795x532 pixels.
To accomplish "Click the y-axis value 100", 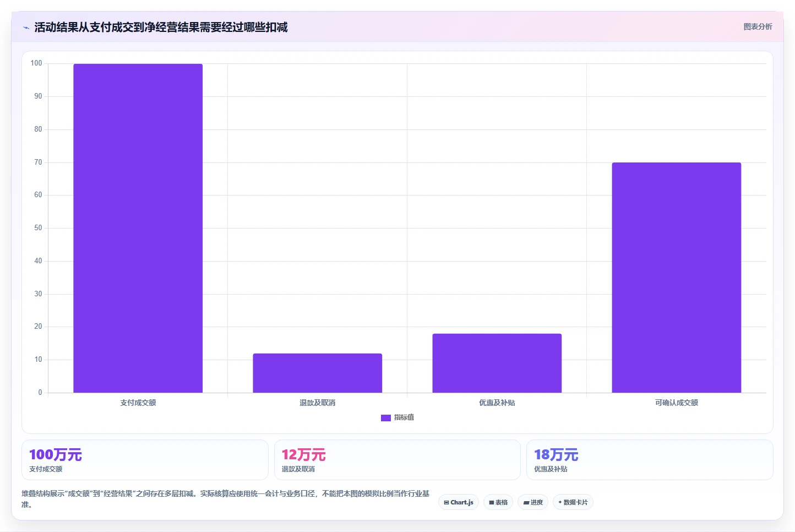I will [36, 63].
